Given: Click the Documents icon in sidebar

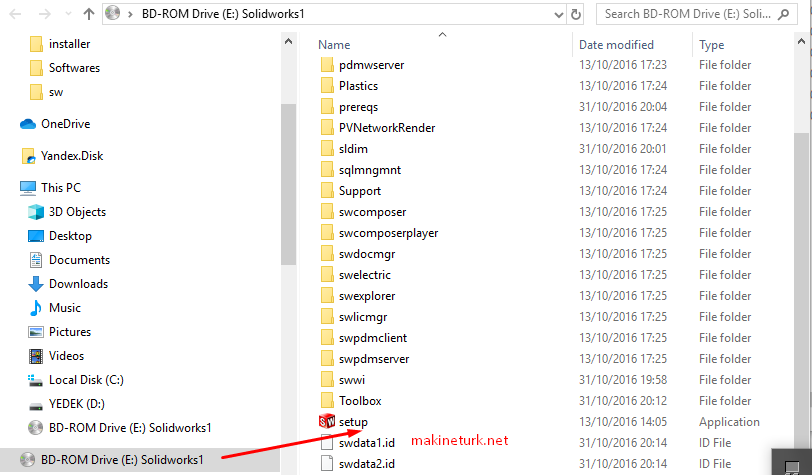Looking at the screenshot, I should click(x=36, y=260).
